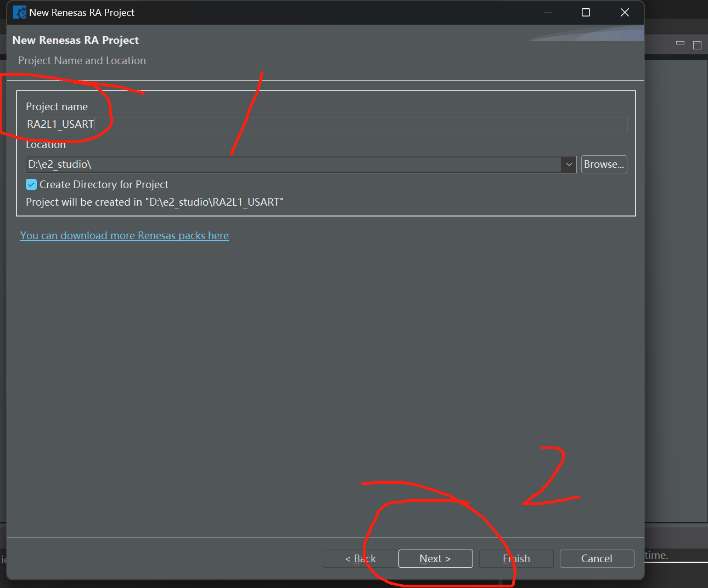Viewport: 708px width, 588px height.
Task: Maximize the view panel in the background window
Action: coord(697,45)
